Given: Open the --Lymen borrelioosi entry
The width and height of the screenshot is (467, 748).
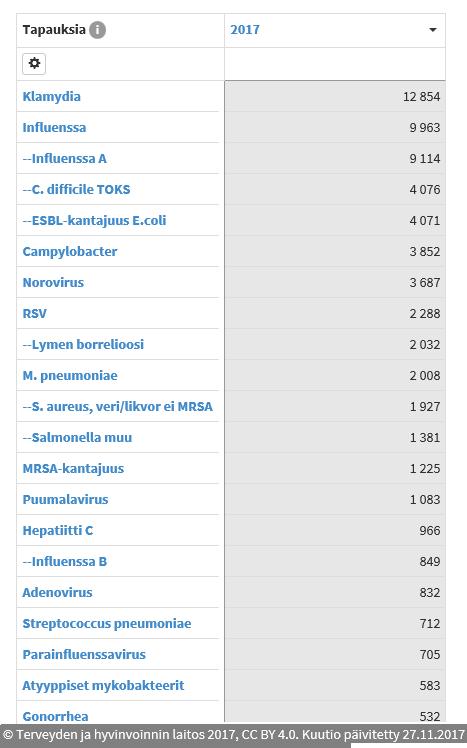Looking at the screenshot, I should (83, 344).
